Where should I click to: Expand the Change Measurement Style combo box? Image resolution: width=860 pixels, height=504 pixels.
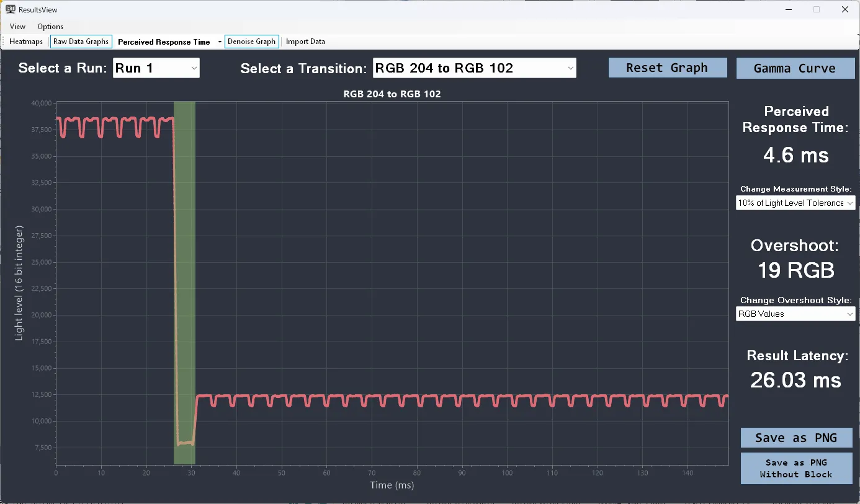tap(795, 203)
